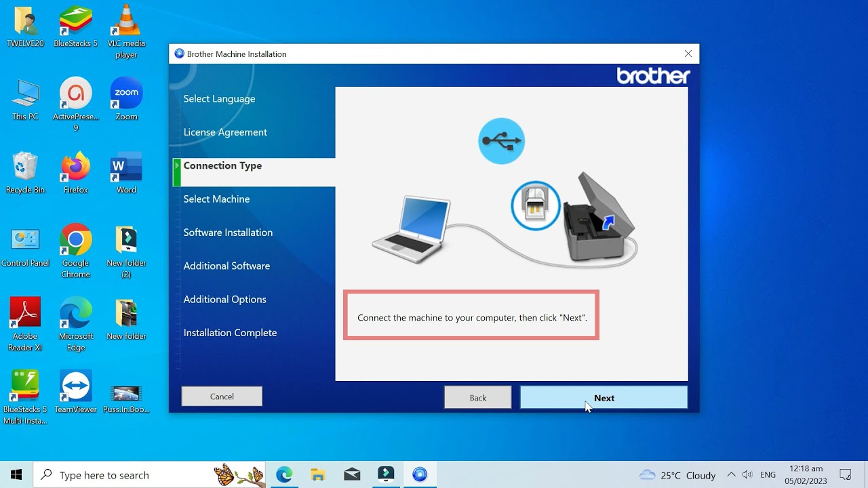Viewport: 868px width, 488px height.
Task: Open This PC desktop icon
Action: point(25,100)
